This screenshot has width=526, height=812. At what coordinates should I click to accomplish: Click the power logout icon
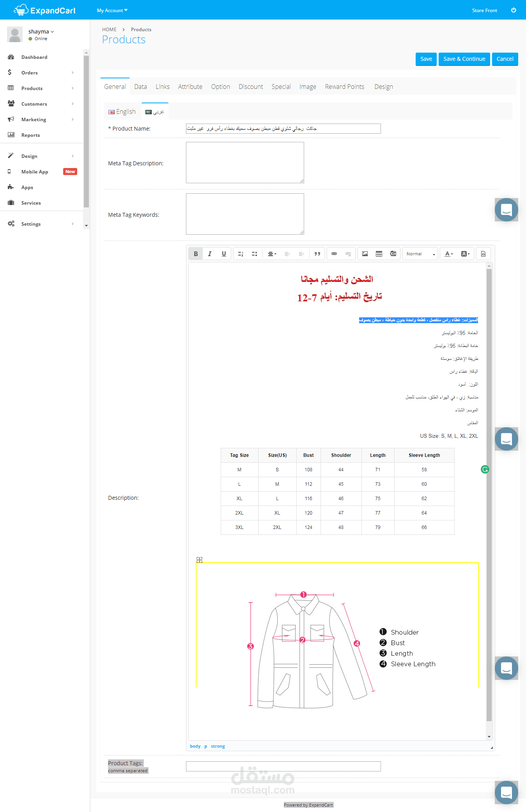pyautogui.click(x=514, y=10)
